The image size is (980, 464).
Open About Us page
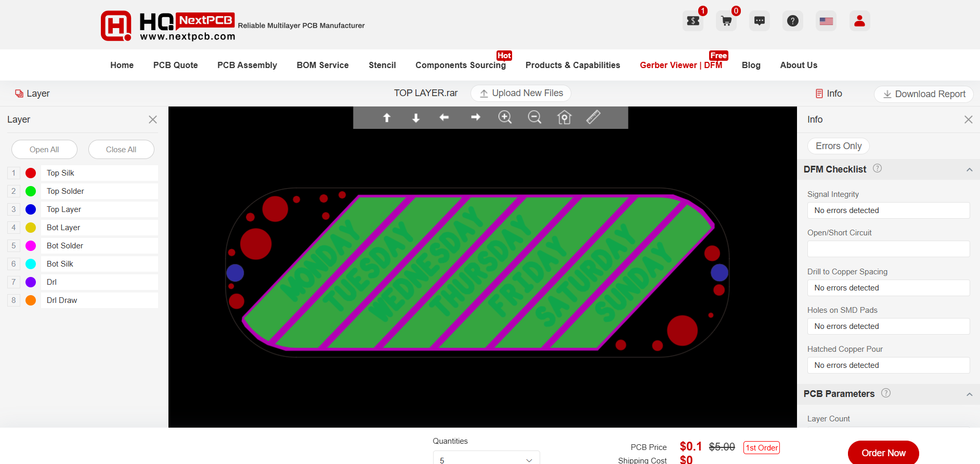[x=799, y=65]
